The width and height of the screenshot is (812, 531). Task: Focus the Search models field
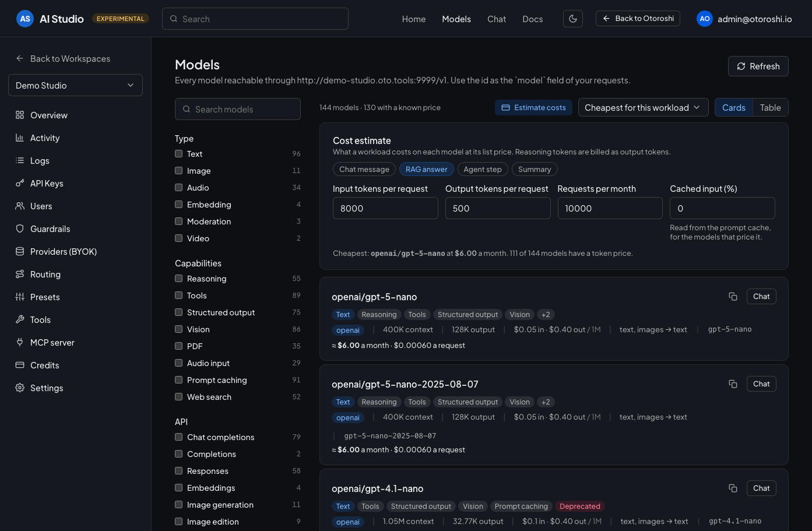(x=238, y=109)
